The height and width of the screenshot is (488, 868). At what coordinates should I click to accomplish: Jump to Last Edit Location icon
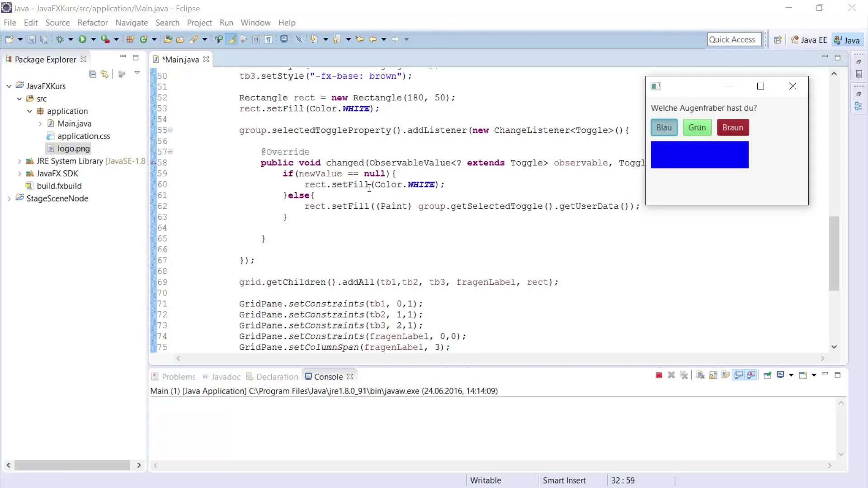tap(360, 39)
